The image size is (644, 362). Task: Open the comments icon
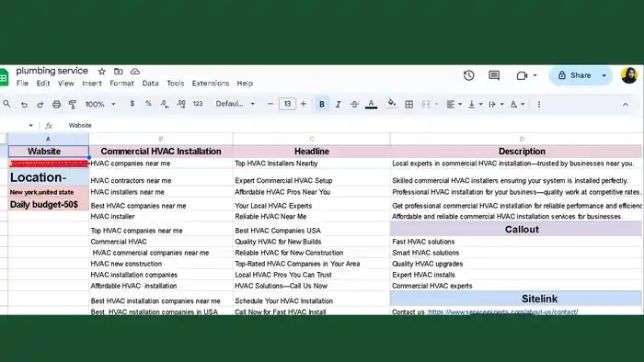coord(494,75)
